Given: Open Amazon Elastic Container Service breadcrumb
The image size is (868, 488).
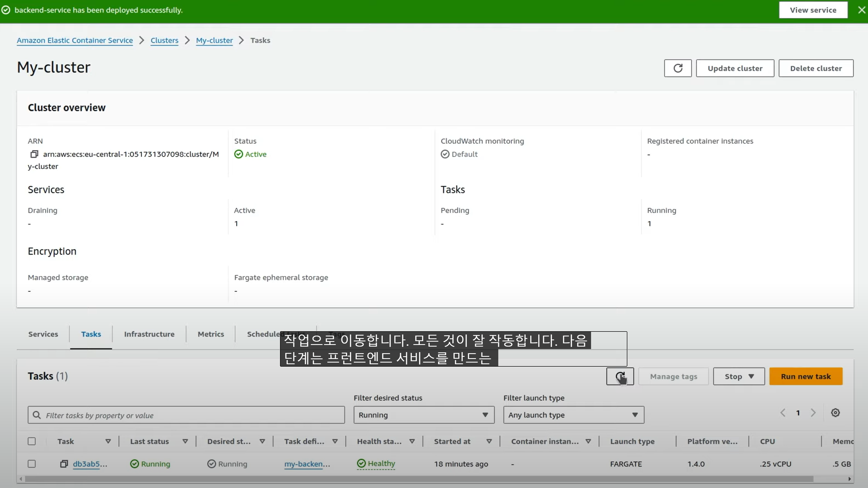Looking at the screenshot, I should (75, 40).
